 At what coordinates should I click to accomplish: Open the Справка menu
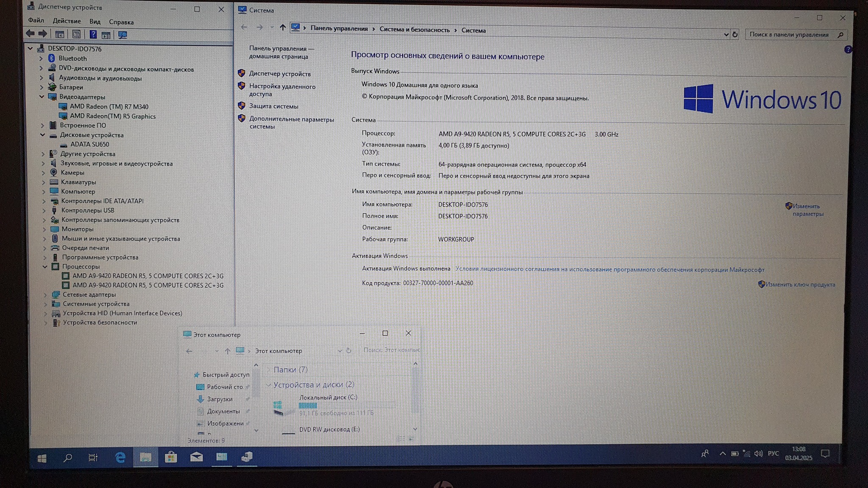click(x=121, y=22)
